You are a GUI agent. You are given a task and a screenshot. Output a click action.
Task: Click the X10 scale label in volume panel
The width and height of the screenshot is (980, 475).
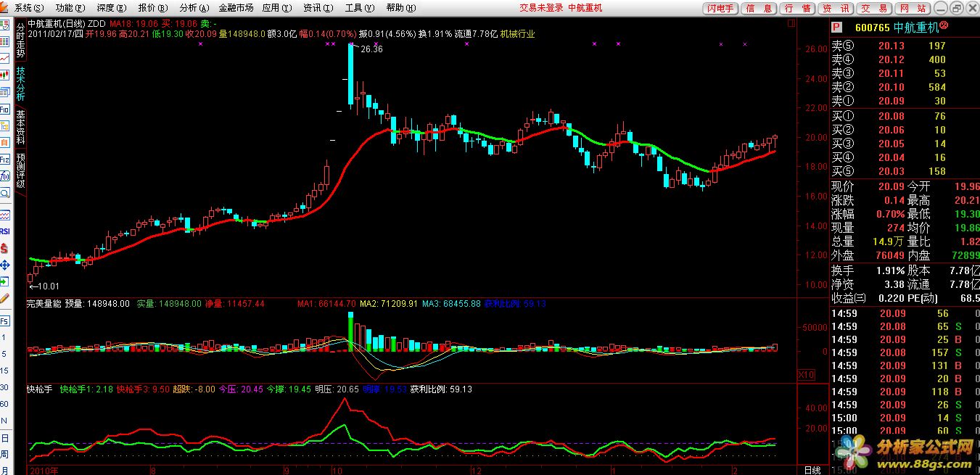click(805, 375)
